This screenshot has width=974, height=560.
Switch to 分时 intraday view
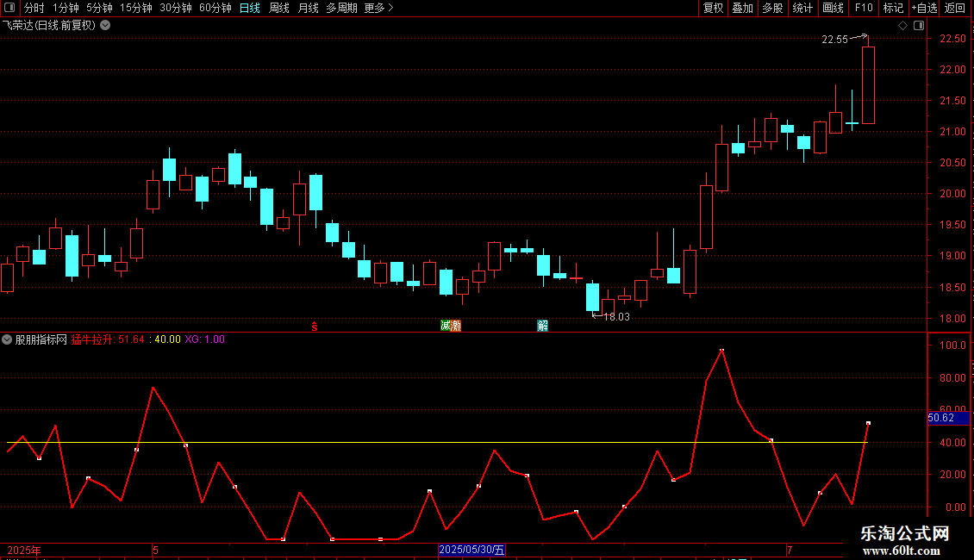pyautogui.click(x=34, y=8)
